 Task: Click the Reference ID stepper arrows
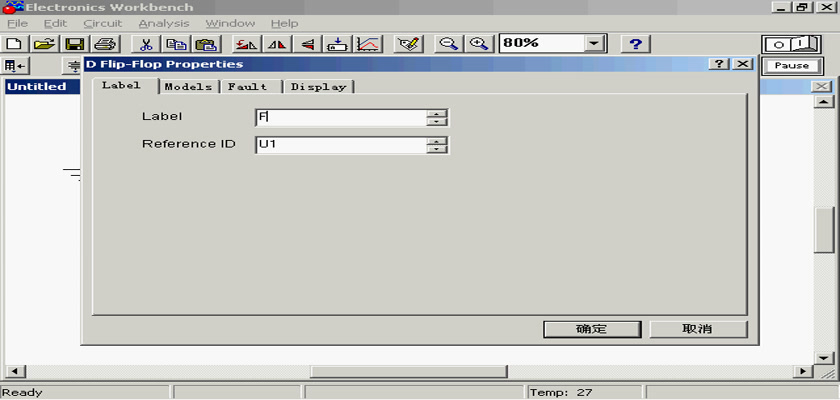(x=436, y=145)
